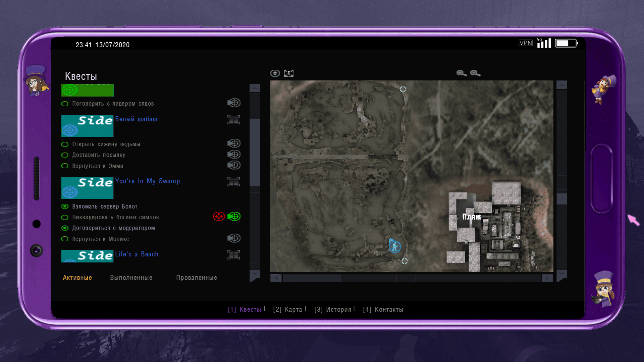Switch to the Карта tab

point(288,309)
